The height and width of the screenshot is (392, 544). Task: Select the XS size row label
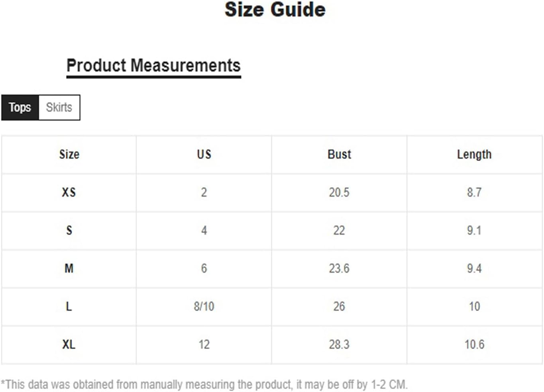click(x=69, y=192)
